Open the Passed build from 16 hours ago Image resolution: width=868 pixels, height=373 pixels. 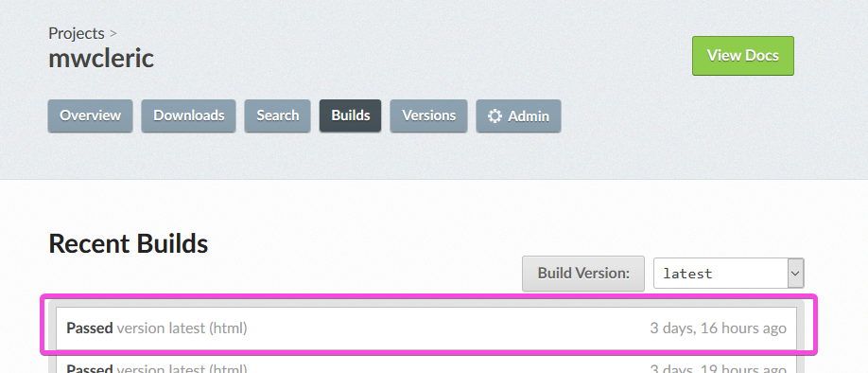pos(426,329)
